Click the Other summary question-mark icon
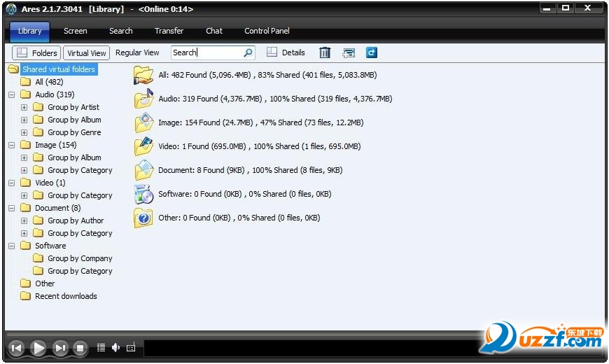The image size is (609, 364). point(143,218)
